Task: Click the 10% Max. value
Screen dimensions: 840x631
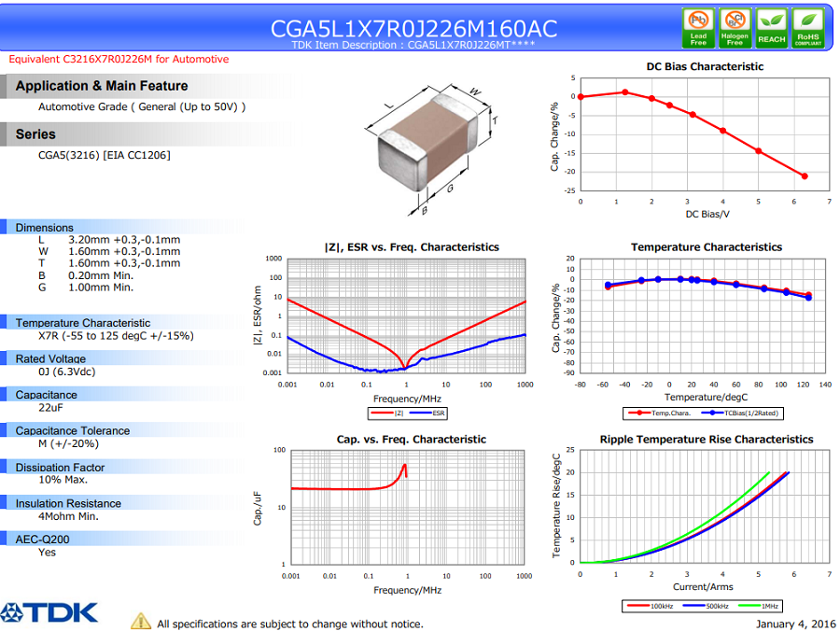Action: pos(63,480)
